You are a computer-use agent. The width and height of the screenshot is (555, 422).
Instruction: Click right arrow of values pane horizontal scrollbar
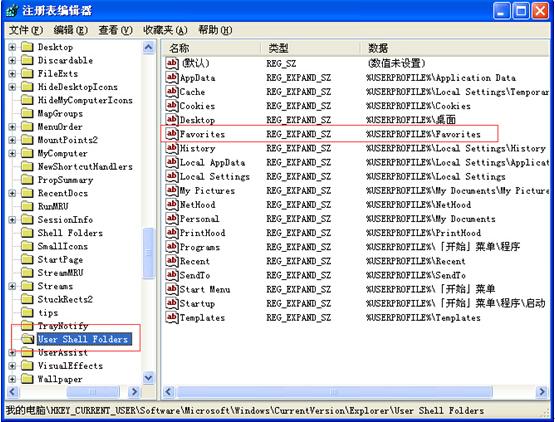click(542, 392)
